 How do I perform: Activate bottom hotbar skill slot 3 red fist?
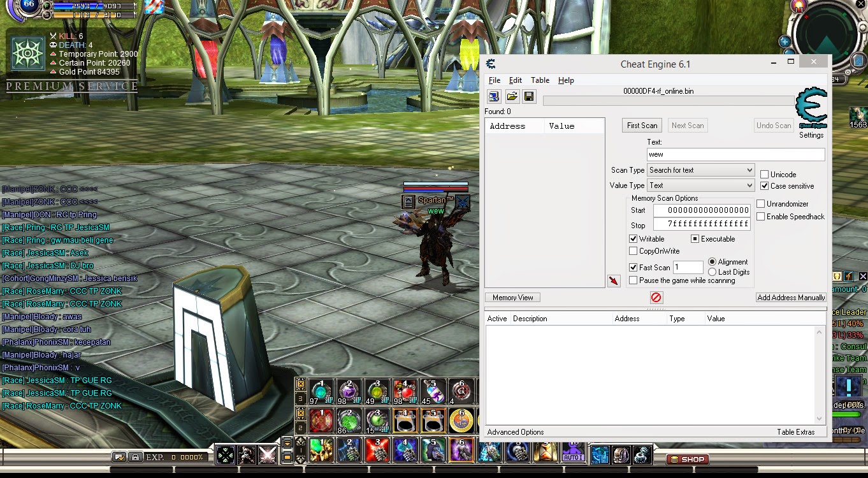coord(377,450)
